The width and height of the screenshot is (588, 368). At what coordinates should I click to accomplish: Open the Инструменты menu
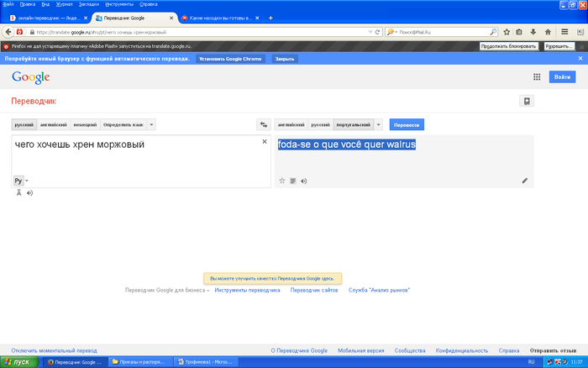pyautogui.click(x=119, y=4)
